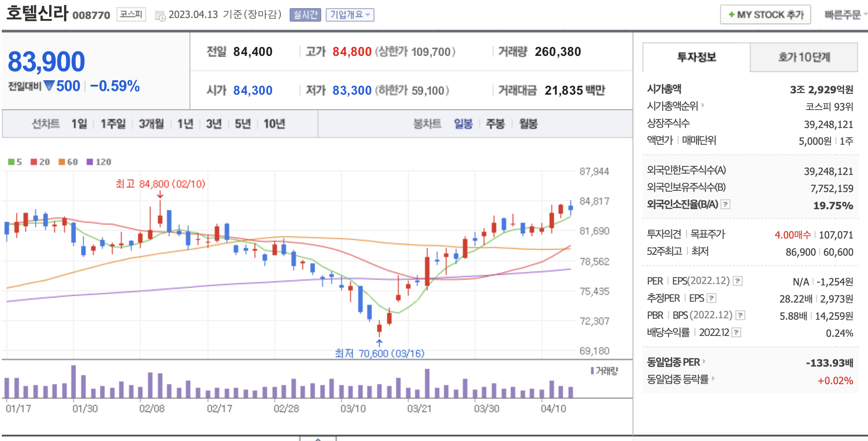This screenshot has width=868, height=441.
Task: Click the calendar icon beside the date
Action: click(160, 16)
